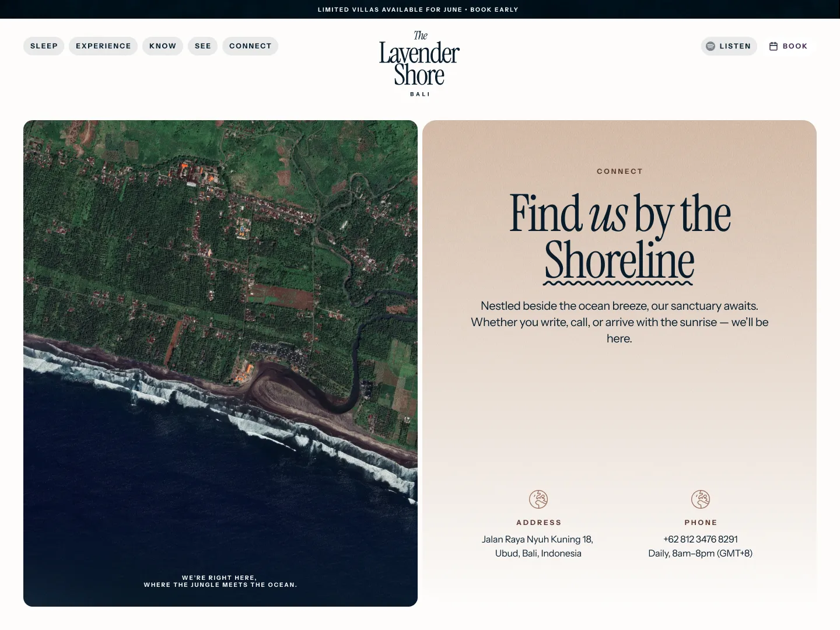Click the globe icon above Address
Viewport: 840px width, 630px height.
coord(538,499)
